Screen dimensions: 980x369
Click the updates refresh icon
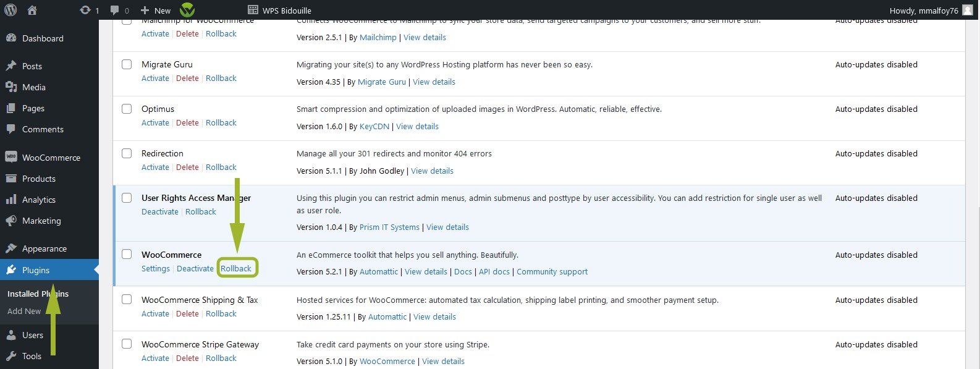[x=85, y=10]
